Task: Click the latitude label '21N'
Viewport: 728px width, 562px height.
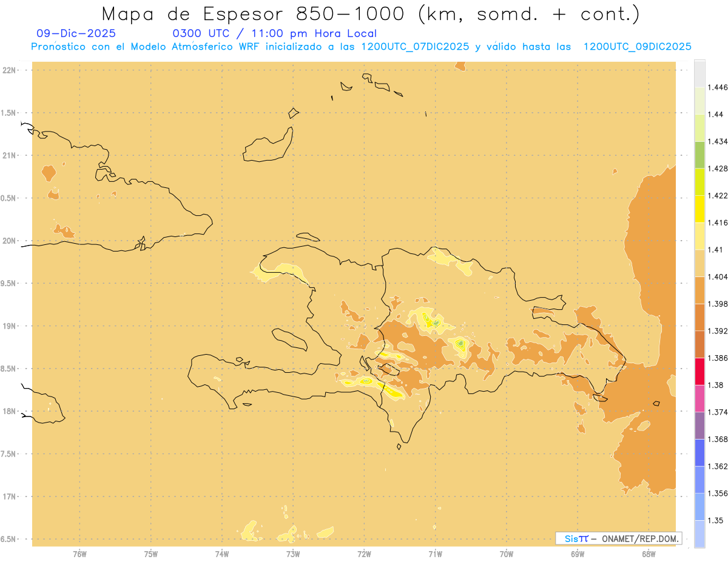Action: 10,156
